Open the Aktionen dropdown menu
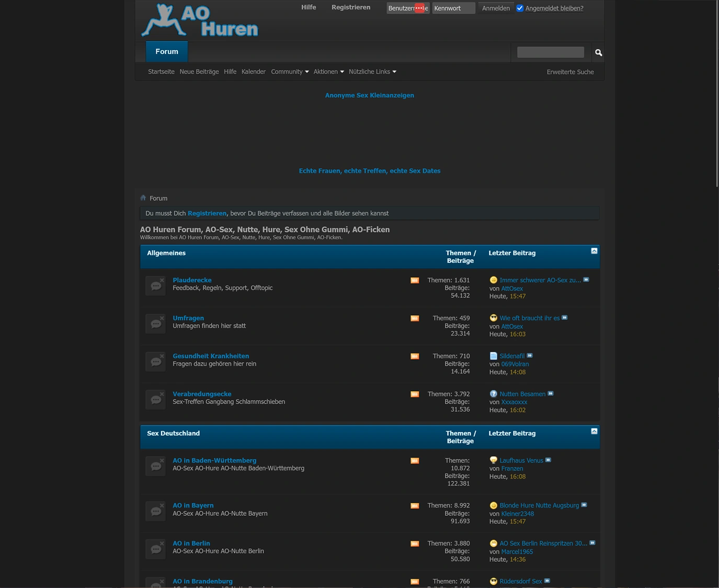 (x=329, y=72)
